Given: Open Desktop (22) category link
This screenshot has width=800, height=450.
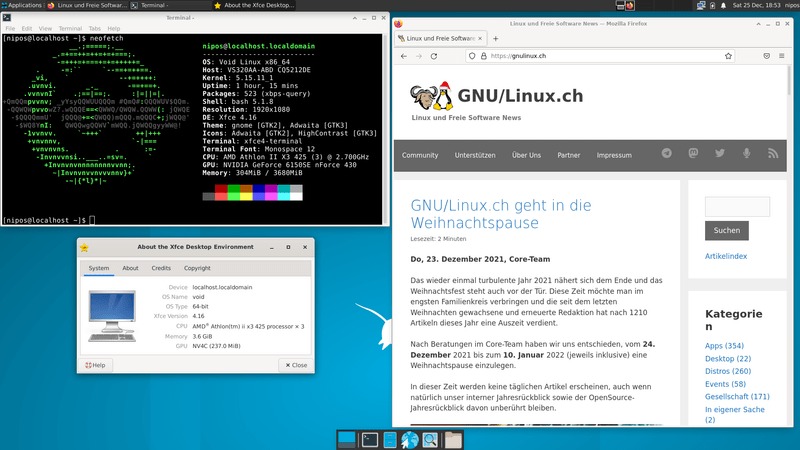Looking at the screenshot, I should 728,359.
